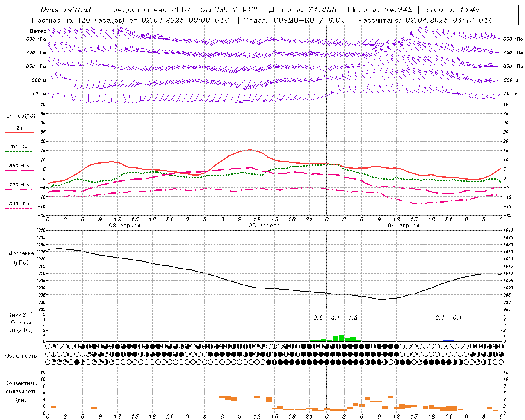Click calculated time 04:42 UTC text
This screenshot has width=525, height=420.
tap(473, 20)
